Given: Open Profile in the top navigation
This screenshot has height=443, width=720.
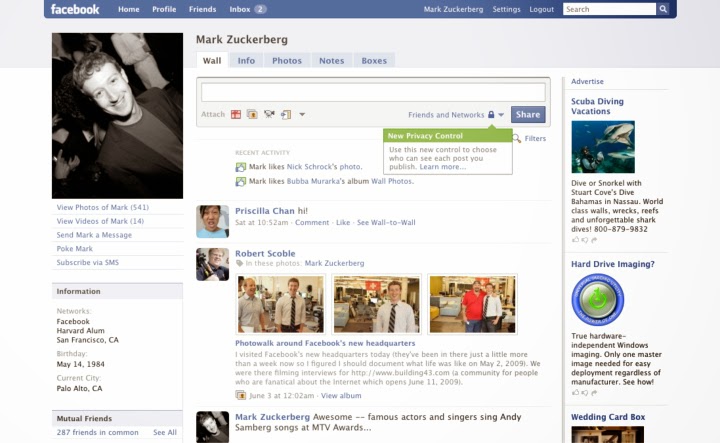Looking at the screenshot, I should (164, 9).
